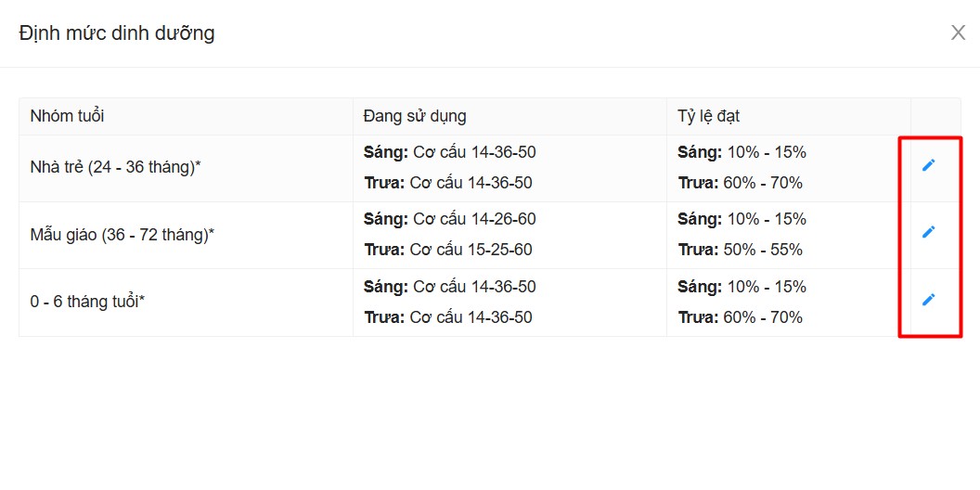
Task: Click Trưa Cơ cấu 14-36-50 in Nhà trẻ row
Action: [x=448, y=183]
